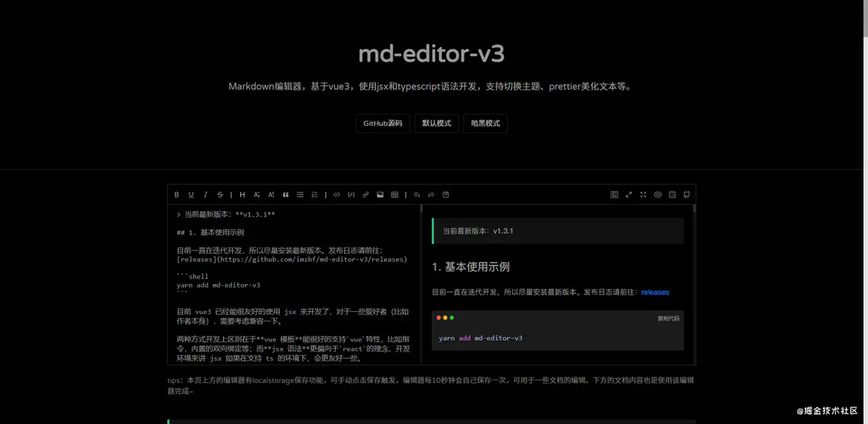Screen dimensions: 868x424
Task: Format text with the prettier icon
Action: 614,195
